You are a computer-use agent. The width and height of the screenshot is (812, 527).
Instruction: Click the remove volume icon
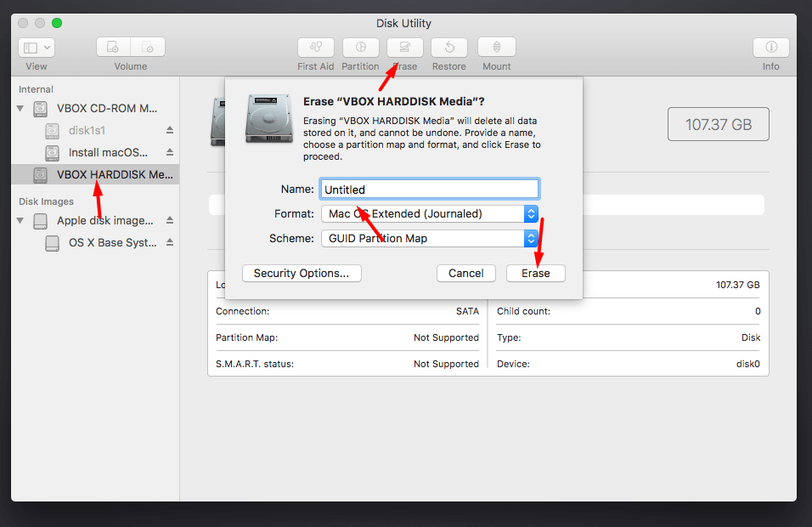pos(148,48)
